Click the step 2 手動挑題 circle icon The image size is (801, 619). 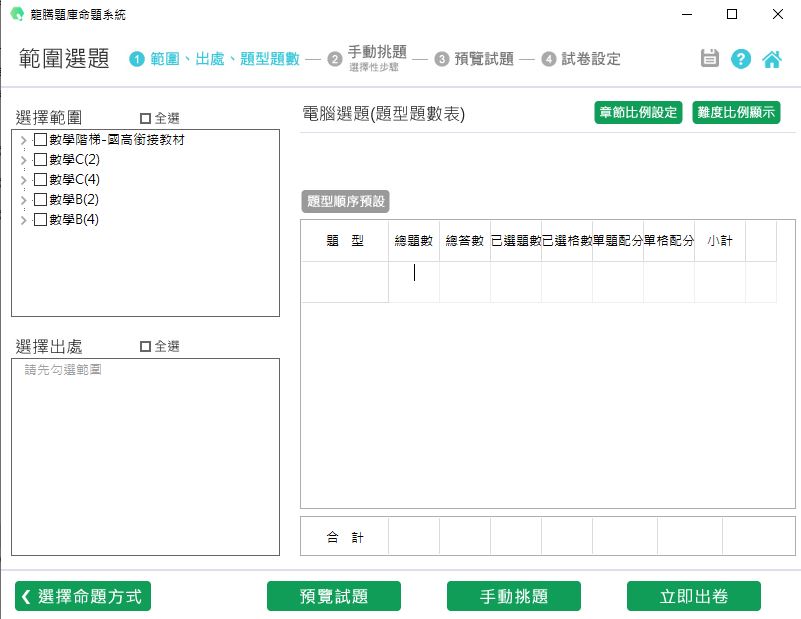(x=335, y=59)
